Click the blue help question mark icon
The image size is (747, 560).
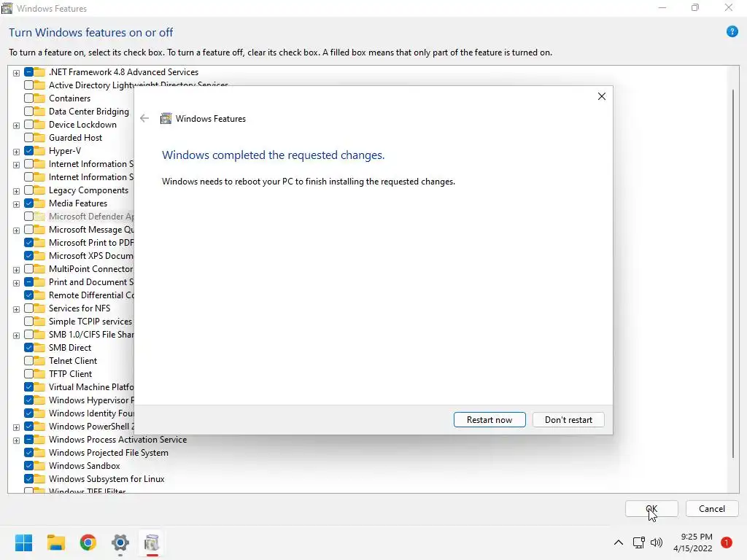[x=732, y=32]
